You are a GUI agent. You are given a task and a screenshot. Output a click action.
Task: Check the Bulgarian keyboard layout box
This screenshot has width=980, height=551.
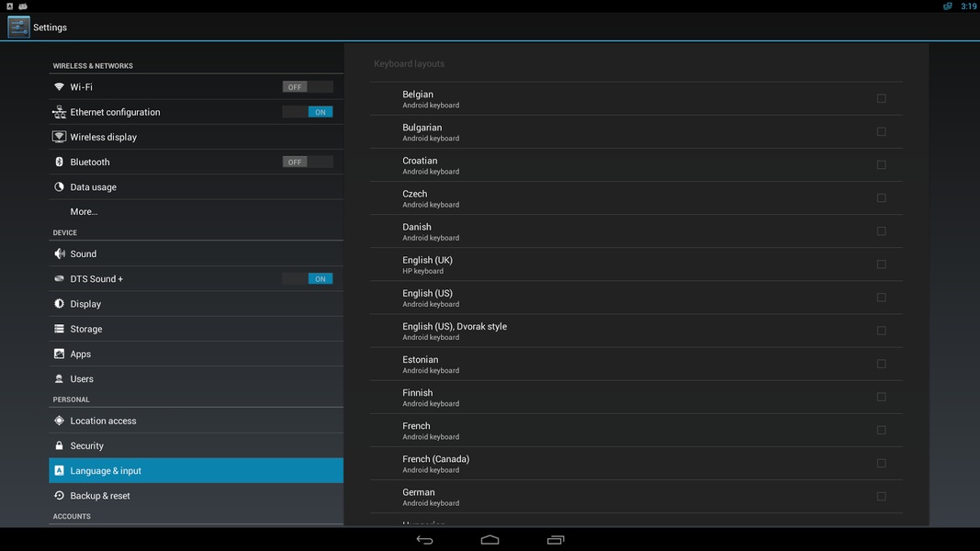(881, 132)
